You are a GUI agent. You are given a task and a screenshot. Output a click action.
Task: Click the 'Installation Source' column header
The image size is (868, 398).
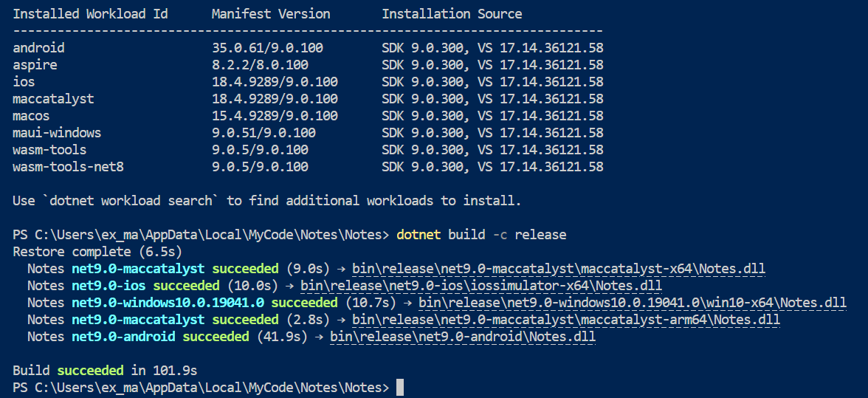coord(452,14)
